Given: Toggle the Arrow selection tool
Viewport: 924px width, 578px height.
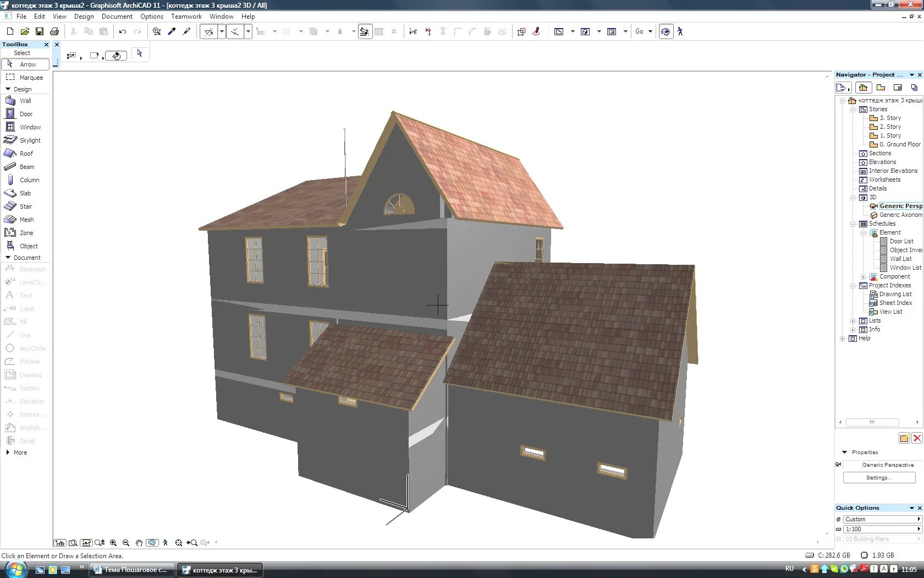Looking at the screenshot, I should click(25, 64).
